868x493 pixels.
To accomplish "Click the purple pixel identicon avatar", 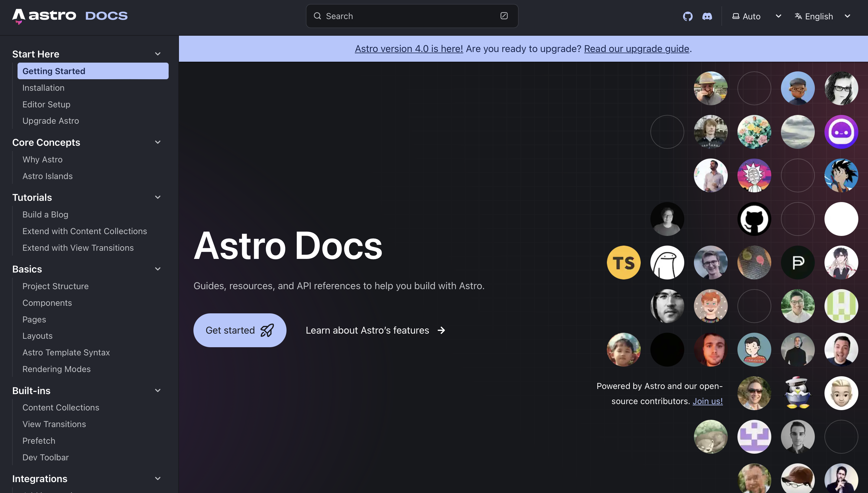I will pos(754,436).
